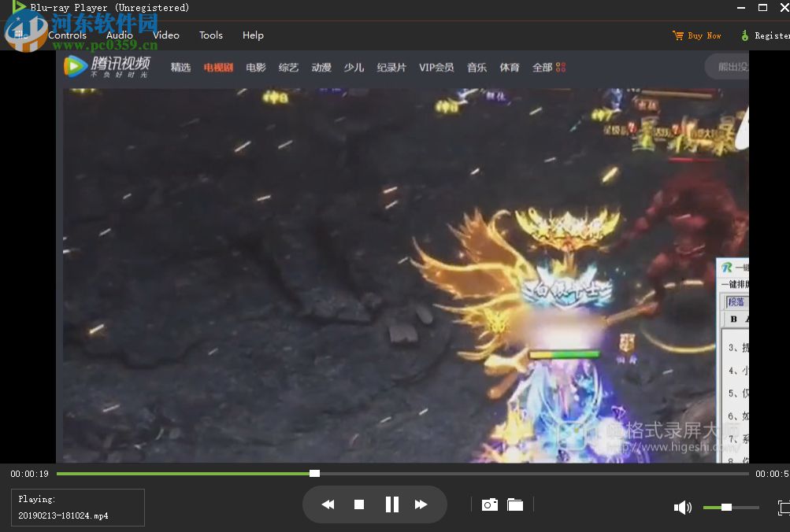
Task: Open the Tools menu
Action: point(210,35)
